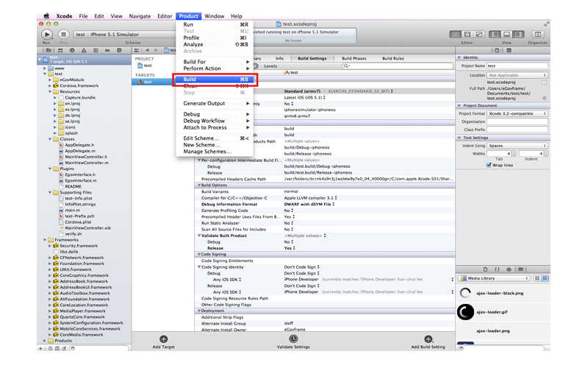Click the Run button in toolbar
This screenshot has height=368, width=588.
click(47, 34)
